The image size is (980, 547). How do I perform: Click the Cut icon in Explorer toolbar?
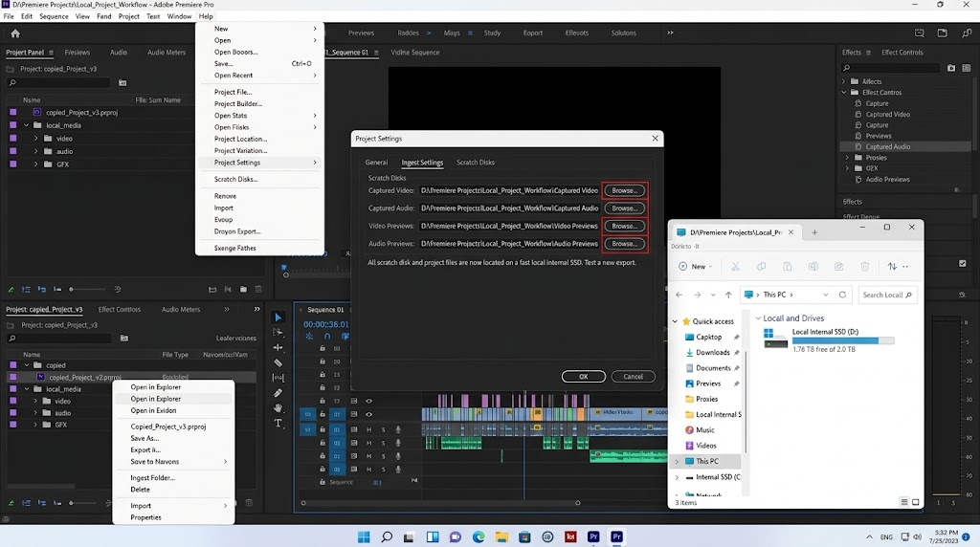pos(736,267)
